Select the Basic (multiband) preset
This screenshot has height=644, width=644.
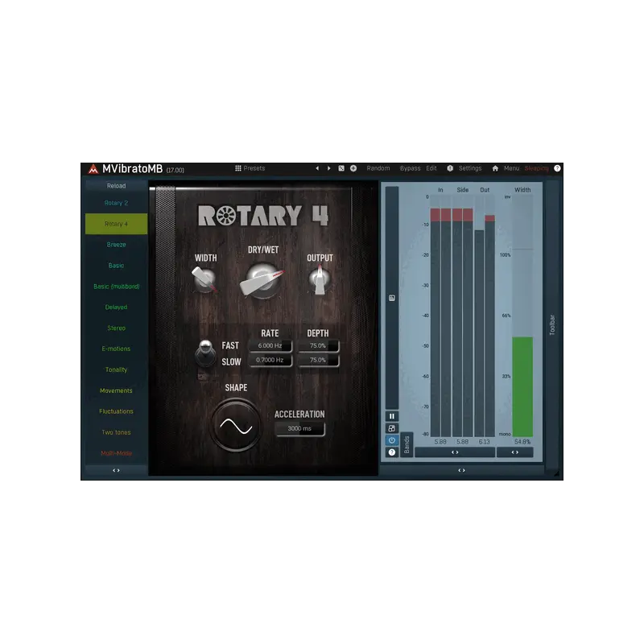pyautogui.click(x=116, y=287)
